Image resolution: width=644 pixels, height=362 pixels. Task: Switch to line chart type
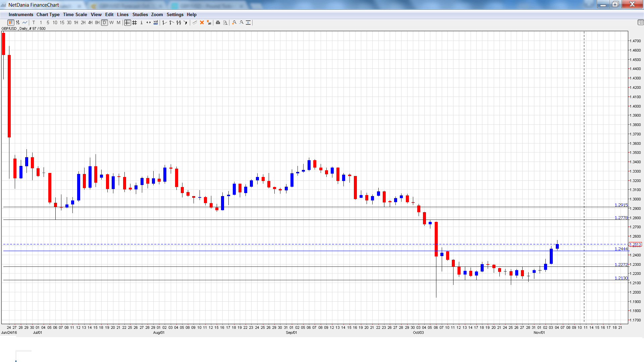24,22
